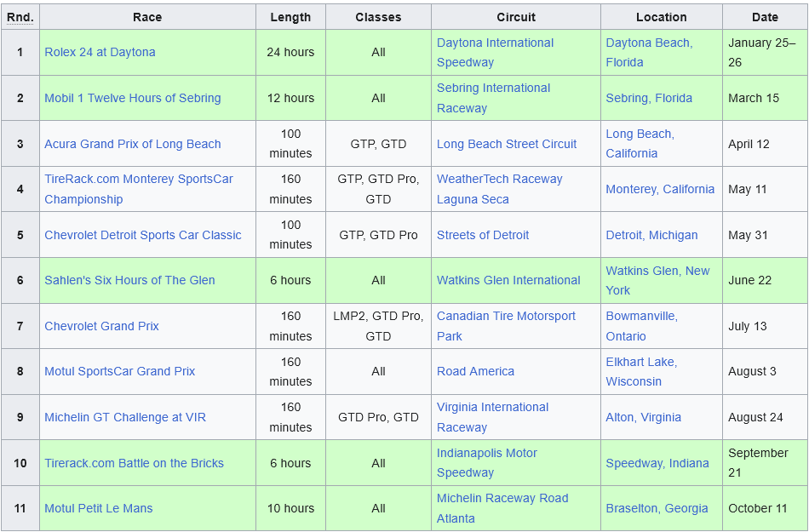The image size is (809, 532).
Task: Select the May 11 date cell
Action: [766, 189]
